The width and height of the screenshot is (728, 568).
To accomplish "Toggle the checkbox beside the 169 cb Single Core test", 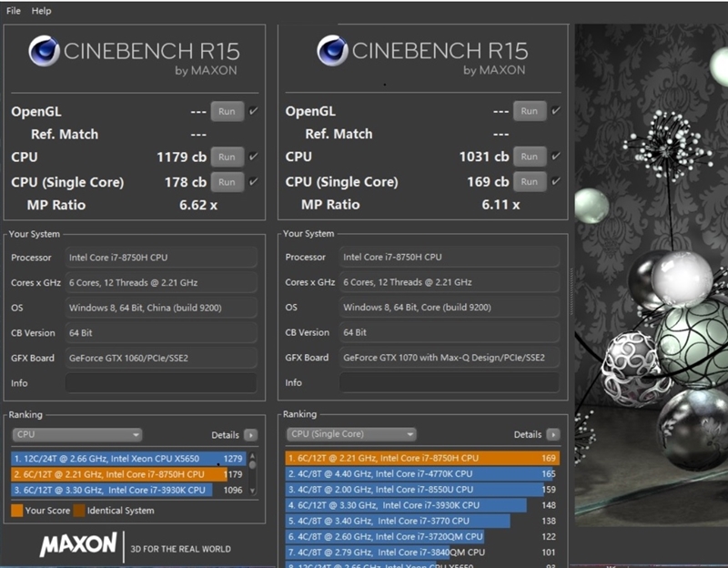I will 555,181.
